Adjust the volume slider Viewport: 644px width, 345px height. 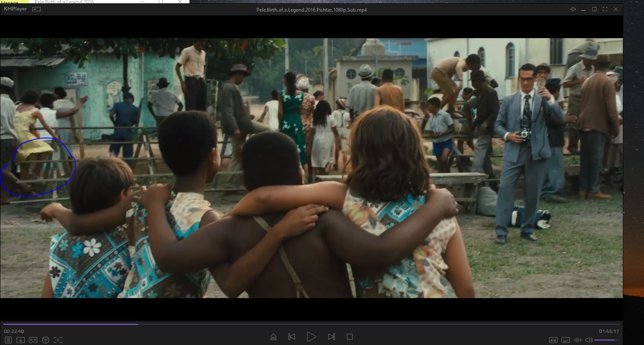click(606, 340)
